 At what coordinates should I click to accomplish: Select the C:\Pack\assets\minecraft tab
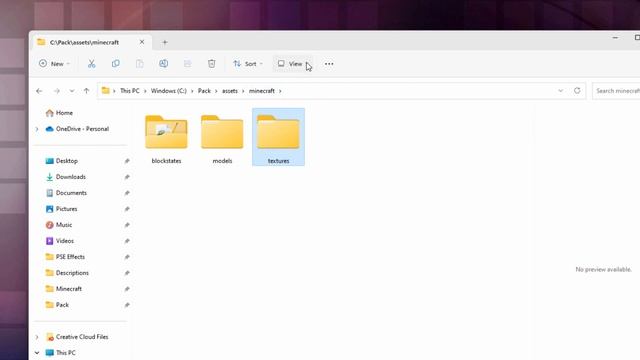coord(91,42)
